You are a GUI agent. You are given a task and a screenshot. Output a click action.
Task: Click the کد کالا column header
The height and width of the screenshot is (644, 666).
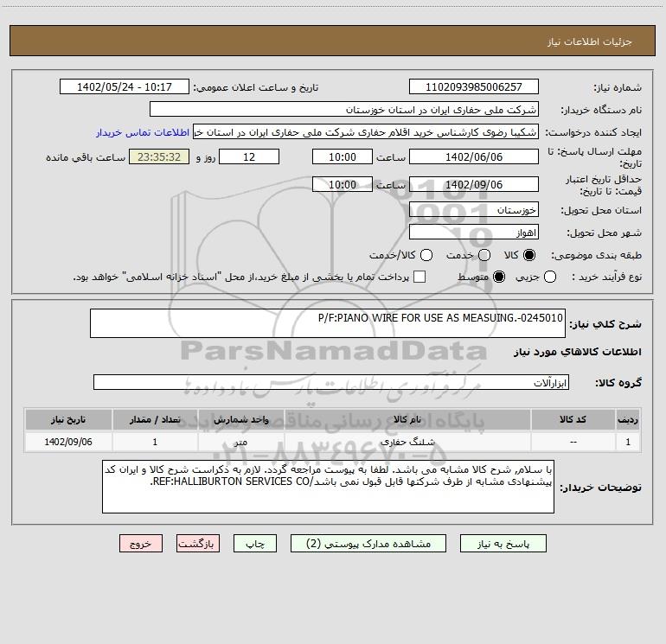[573, 420]
